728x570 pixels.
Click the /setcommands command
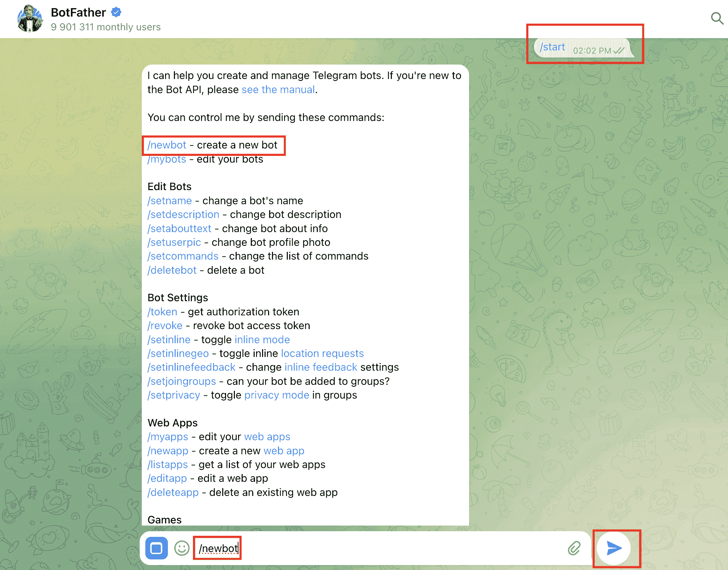pyautogui.click(x=183, y=256)
